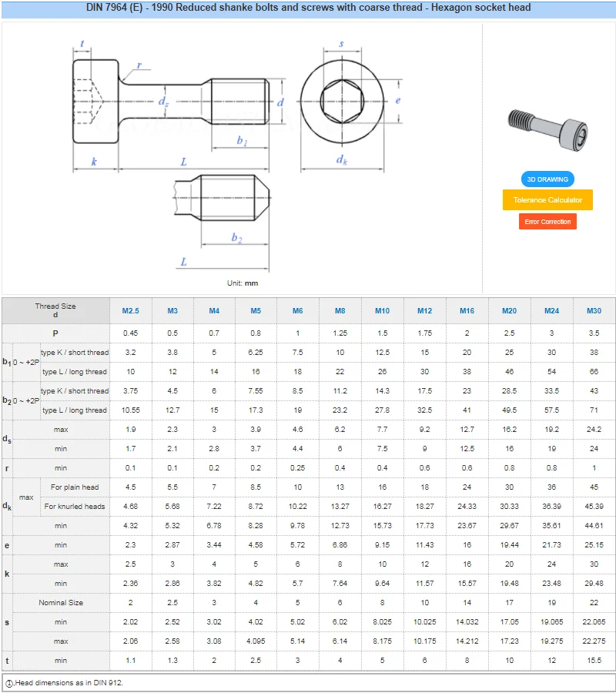Select the P pitch row label

(55, 333)
